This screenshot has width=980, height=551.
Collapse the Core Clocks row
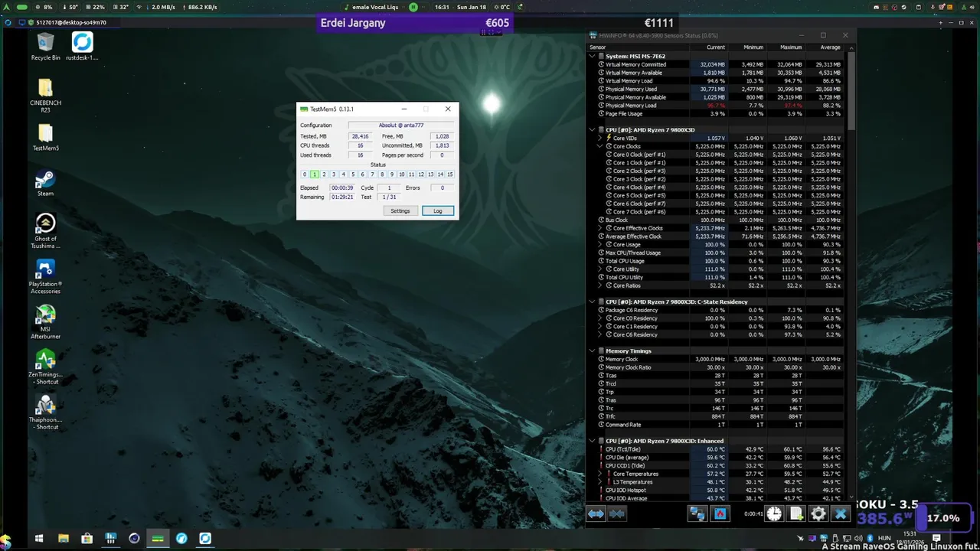(x=601, y=146)
